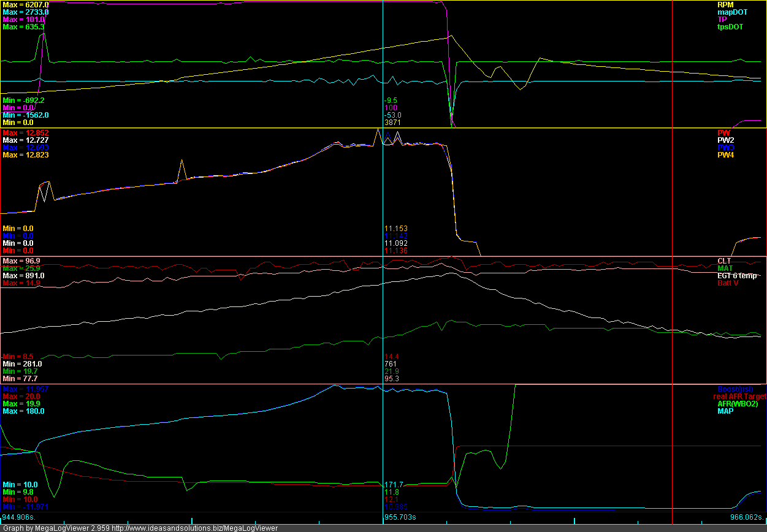Screen dimensions: 767x532
Task: Click the EGT 6 temp legend label
Action: coord(736,276)
